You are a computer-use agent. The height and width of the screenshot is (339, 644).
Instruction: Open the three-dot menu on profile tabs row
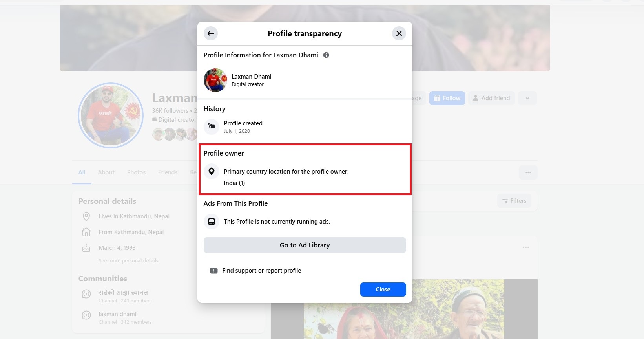pos(528,172)
